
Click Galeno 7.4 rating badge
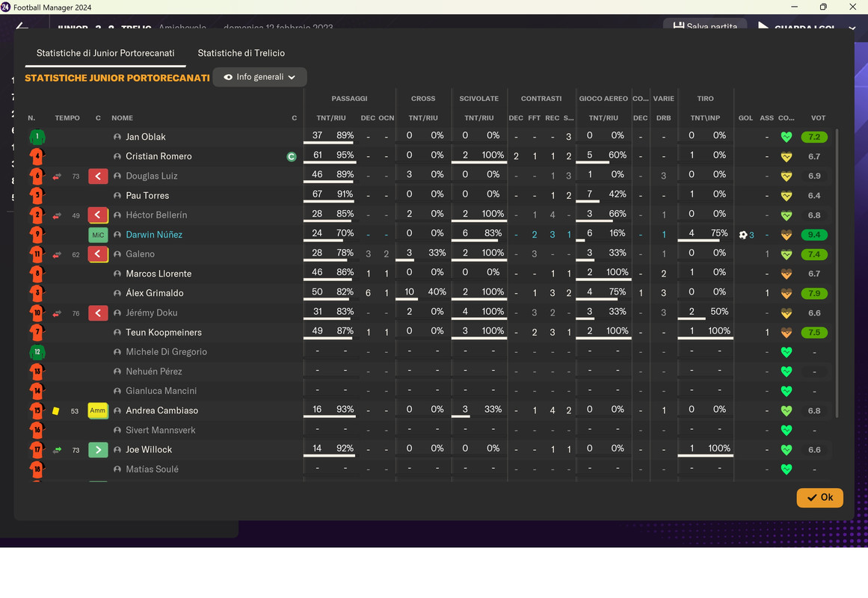coord(813,254)
